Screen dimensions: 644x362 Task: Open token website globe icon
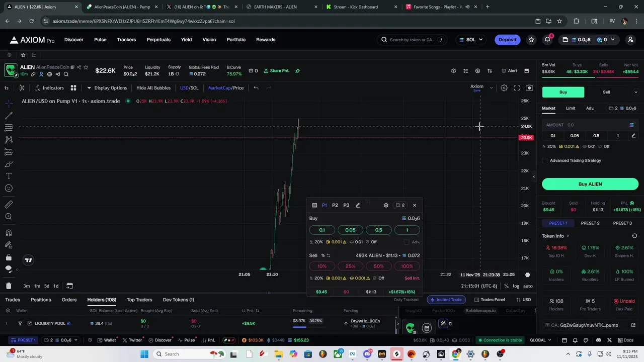point(49,74)
